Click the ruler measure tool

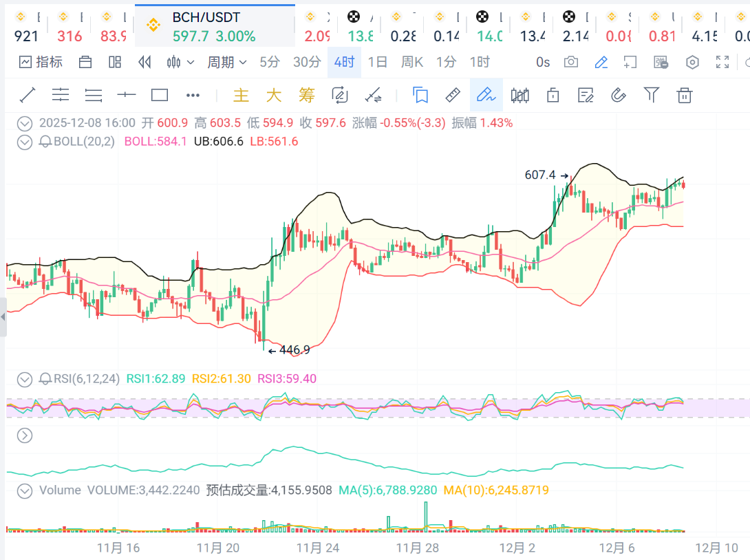pos(453,95)
